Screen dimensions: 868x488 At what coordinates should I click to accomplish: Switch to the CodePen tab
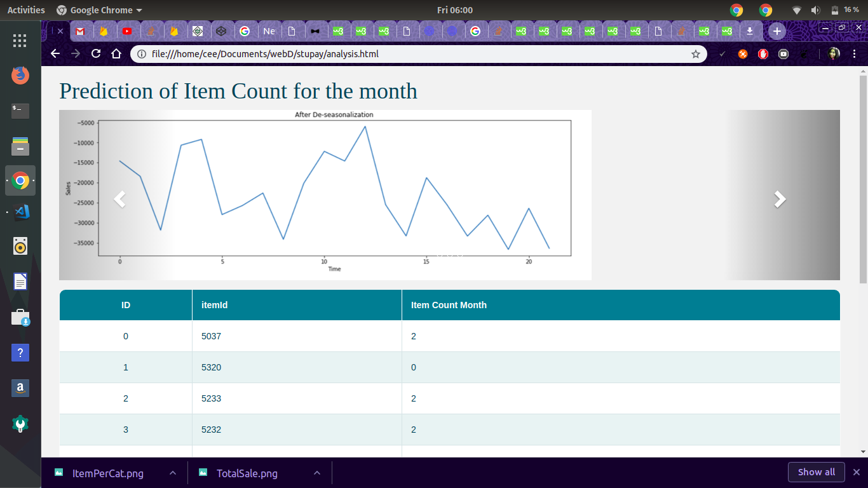(x=221, y=31)
